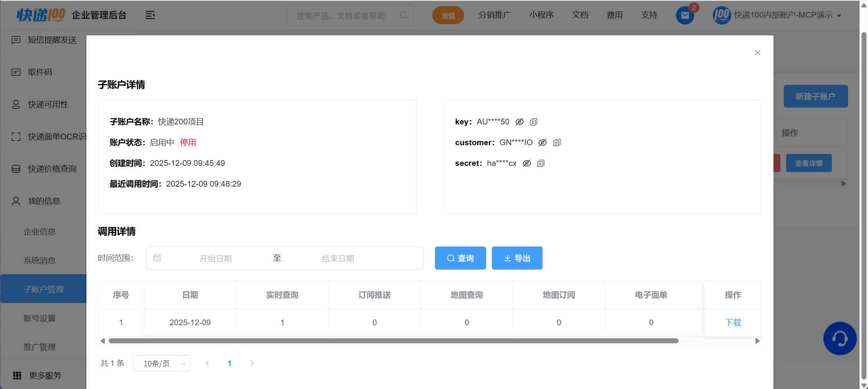Open the 文档 menu in top navigation

click(580, 15)
